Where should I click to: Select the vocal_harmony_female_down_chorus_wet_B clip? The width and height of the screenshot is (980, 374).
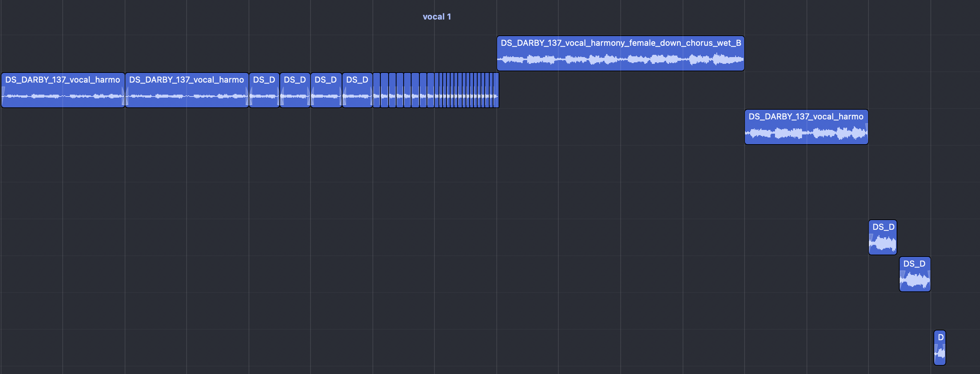click(x=621, y=53)
